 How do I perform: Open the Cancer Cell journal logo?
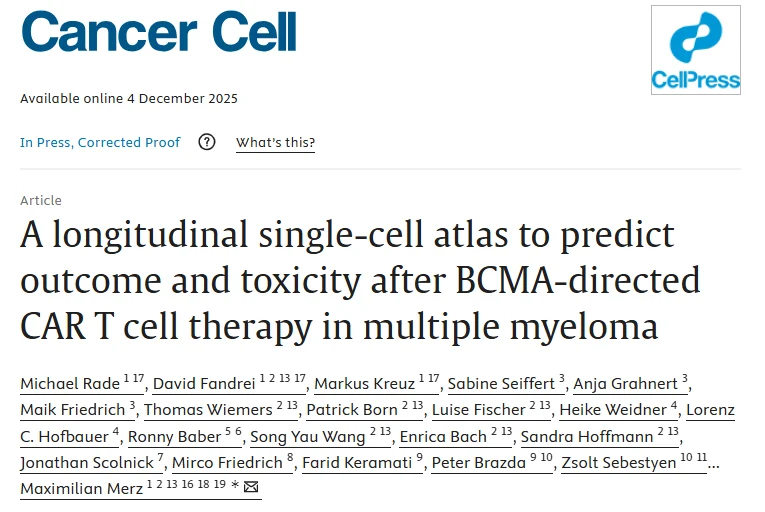click(158, 31)
